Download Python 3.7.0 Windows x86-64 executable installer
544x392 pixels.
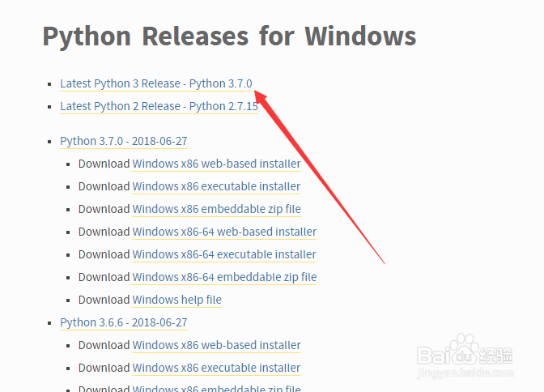pos(224,254)
